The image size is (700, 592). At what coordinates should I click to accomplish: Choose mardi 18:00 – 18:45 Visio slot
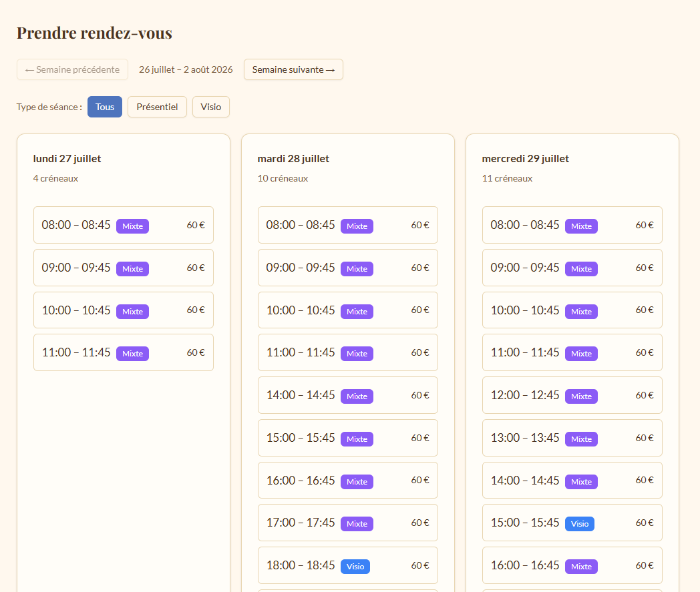[x=348, y=565]
